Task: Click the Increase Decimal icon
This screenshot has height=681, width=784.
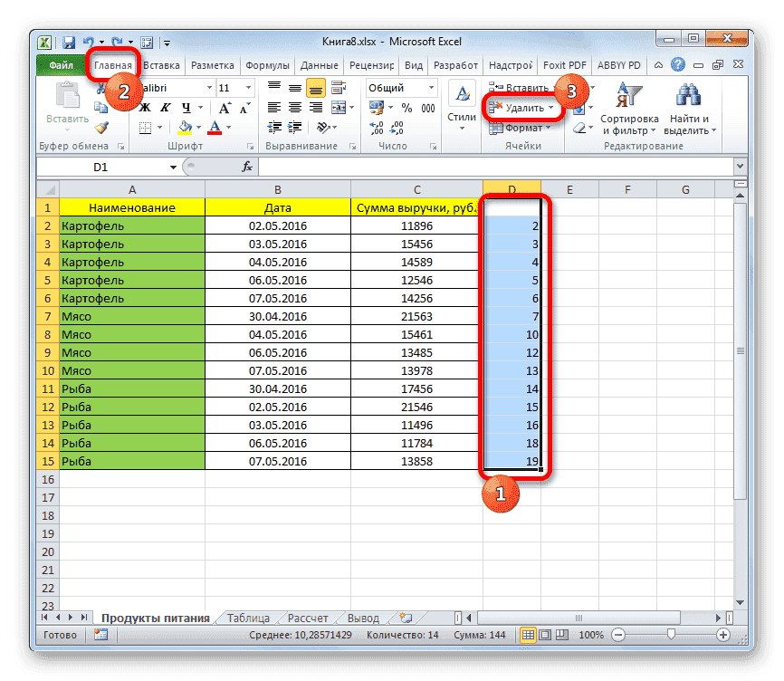Action: coord(376,126)
